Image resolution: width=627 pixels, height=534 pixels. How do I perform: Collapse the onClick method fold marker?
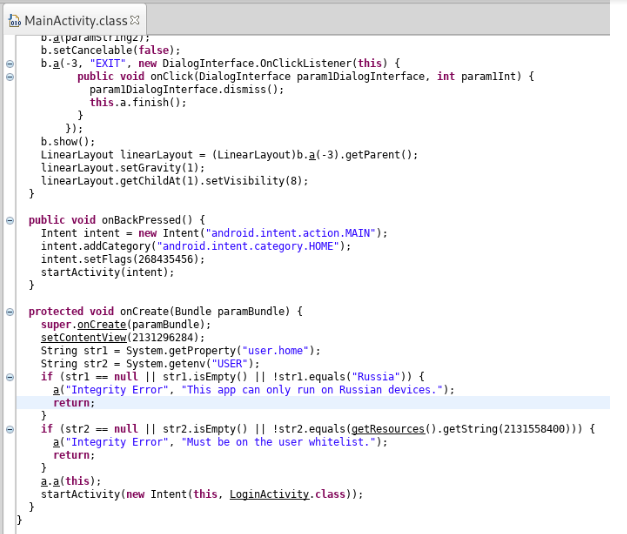(x=10, y=77)
